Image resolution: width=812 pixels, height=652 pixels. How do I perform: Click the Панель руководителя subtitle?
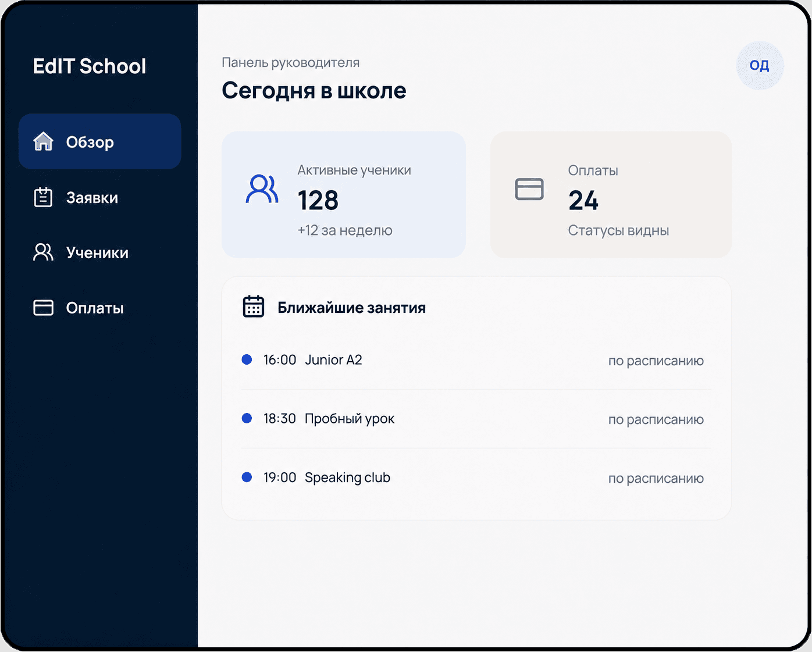point(291,62)
